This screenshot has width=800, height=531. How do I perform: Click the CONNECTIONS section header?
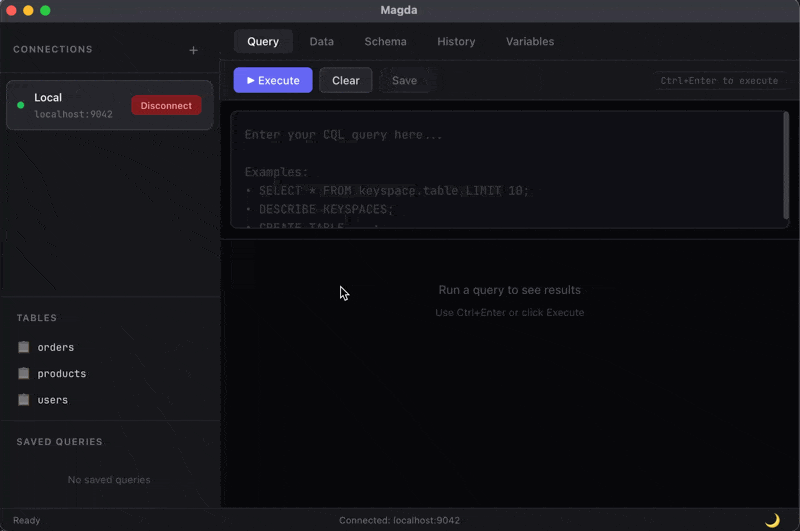pyautogui.click(x=53, y=49)
